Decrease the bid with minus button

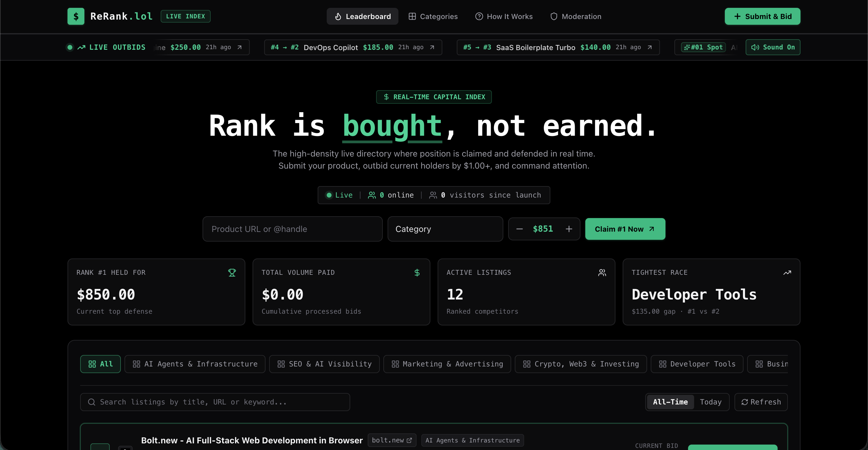(519, 229)
